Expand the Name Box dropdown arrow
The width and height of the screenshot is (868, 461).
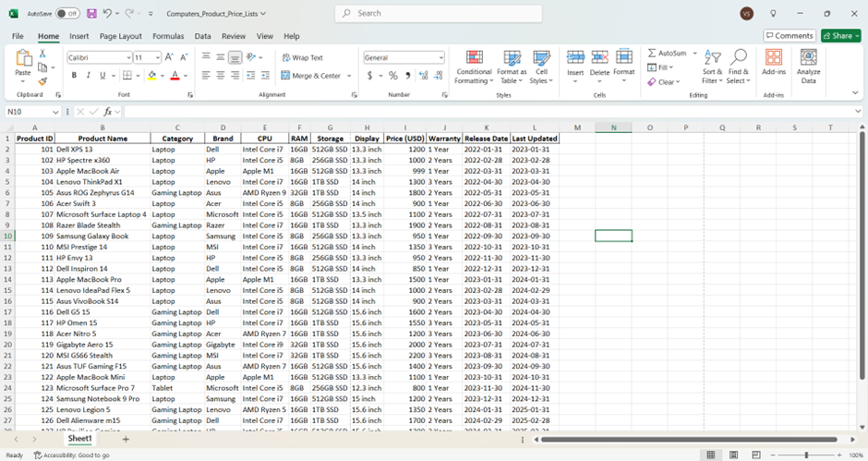[56, 112]
